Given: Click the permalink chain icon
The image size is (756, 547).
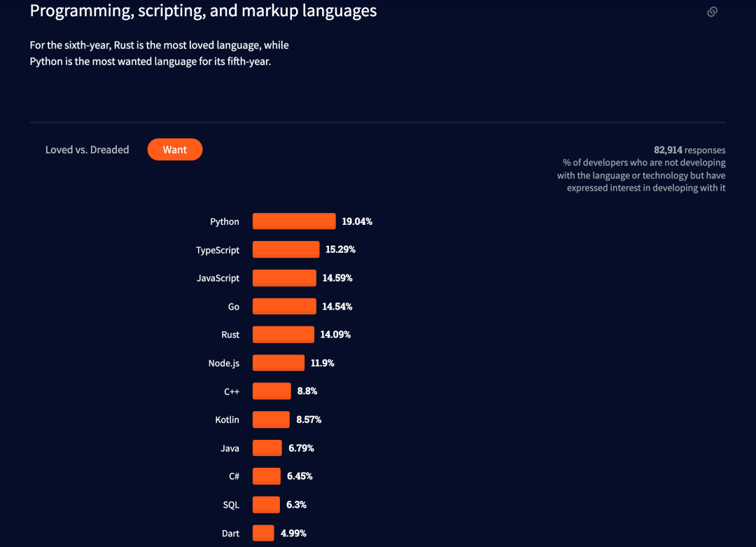Looking at the screenshot, I should [x=712, y=12].
